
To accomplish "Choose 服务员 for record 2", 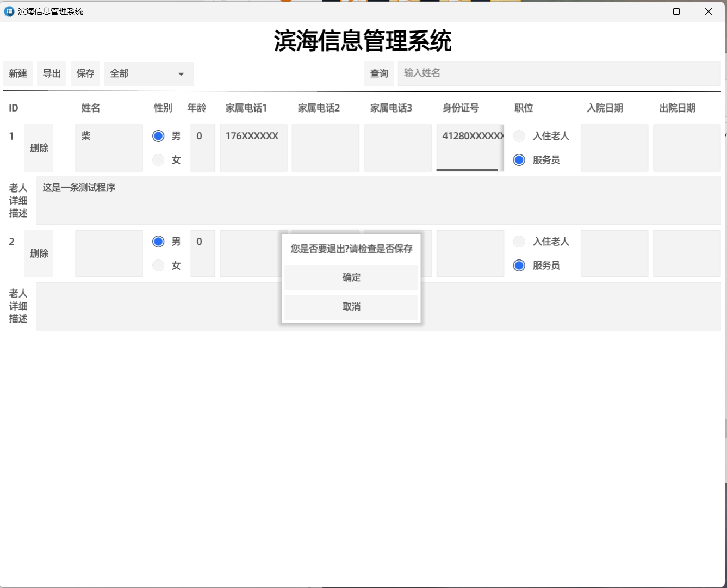I will (519, 265).
